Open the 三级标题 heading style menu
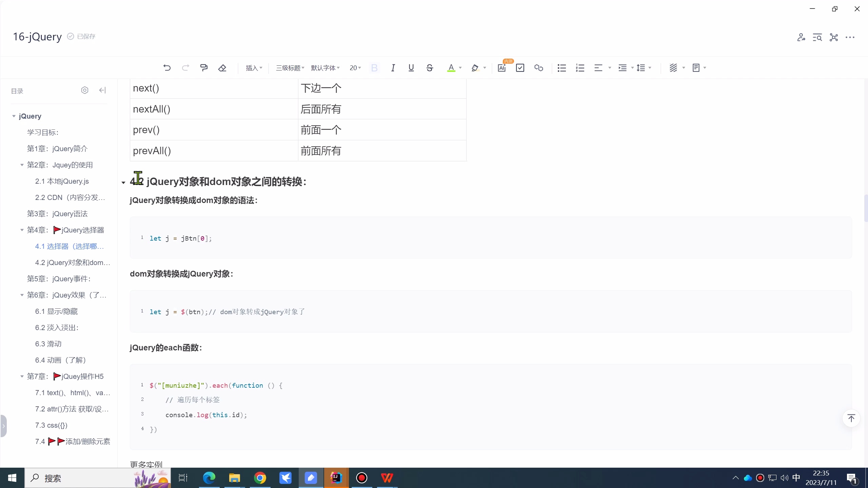Image resolution: width=868 pixels, height=488 pixels. point(289,67)
